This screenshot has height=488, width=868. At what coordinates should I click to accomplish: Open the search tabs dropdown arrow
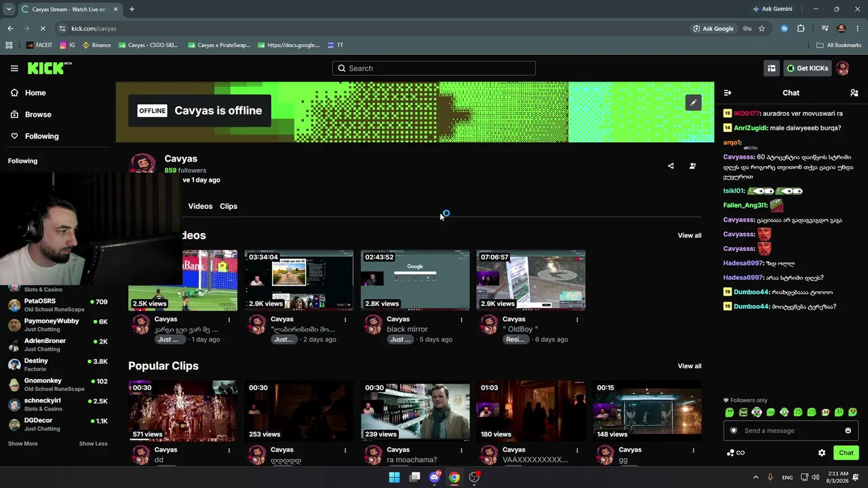8,9
